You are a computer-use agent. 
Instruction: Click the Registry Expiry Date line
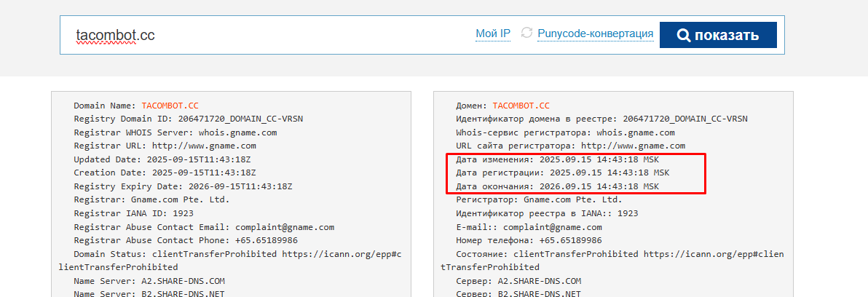click(183, 186)
